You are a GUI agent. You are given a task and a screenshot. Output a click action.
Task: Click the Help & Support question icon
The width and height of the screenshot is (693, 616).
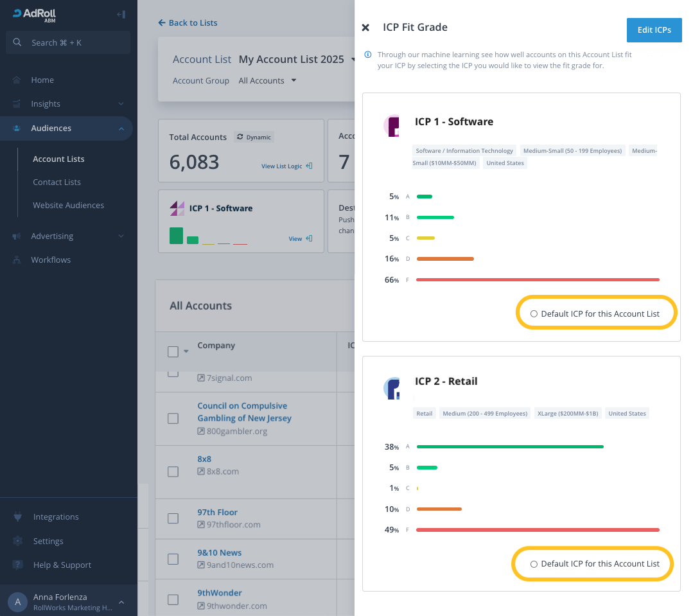click(17, 565)
